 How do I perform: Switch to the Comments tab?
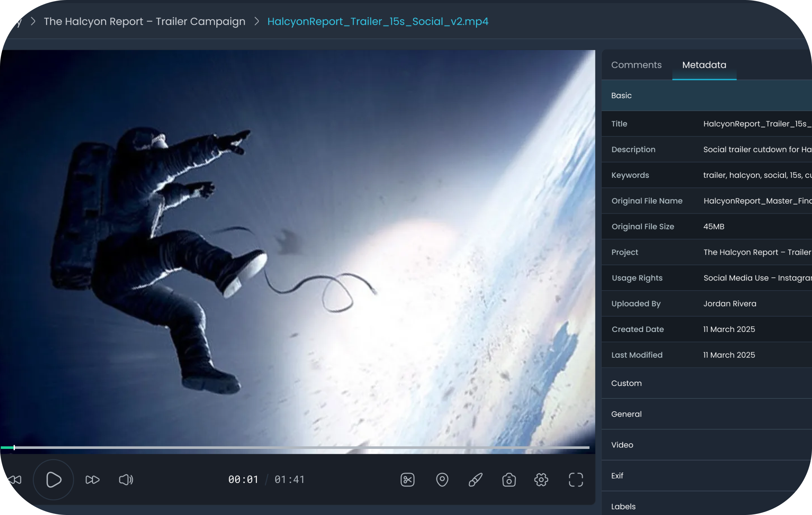click(636, 65)
